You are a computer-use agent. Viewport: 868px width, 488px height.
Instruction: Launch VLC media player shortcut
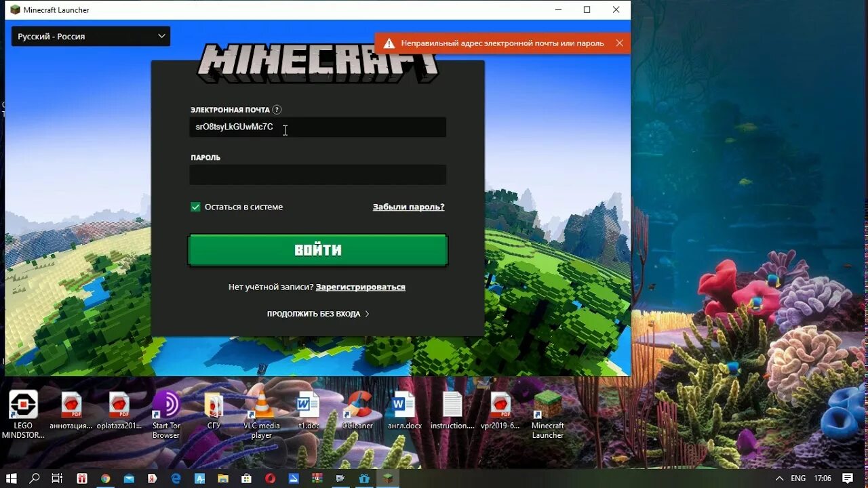coord(261,414)
